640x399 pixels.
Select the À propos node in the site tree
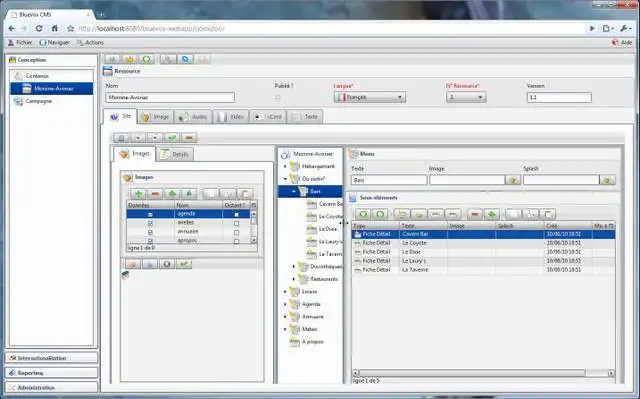(312, 342)
